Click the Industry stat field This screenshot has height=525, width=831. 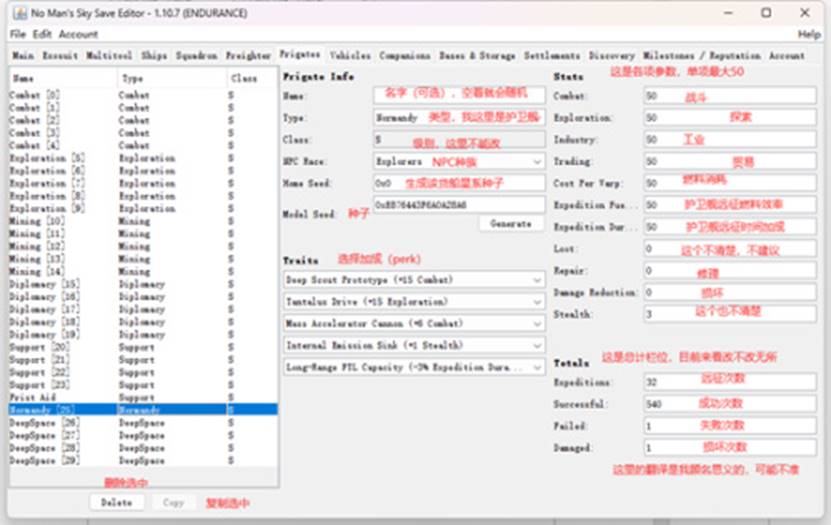730,140
